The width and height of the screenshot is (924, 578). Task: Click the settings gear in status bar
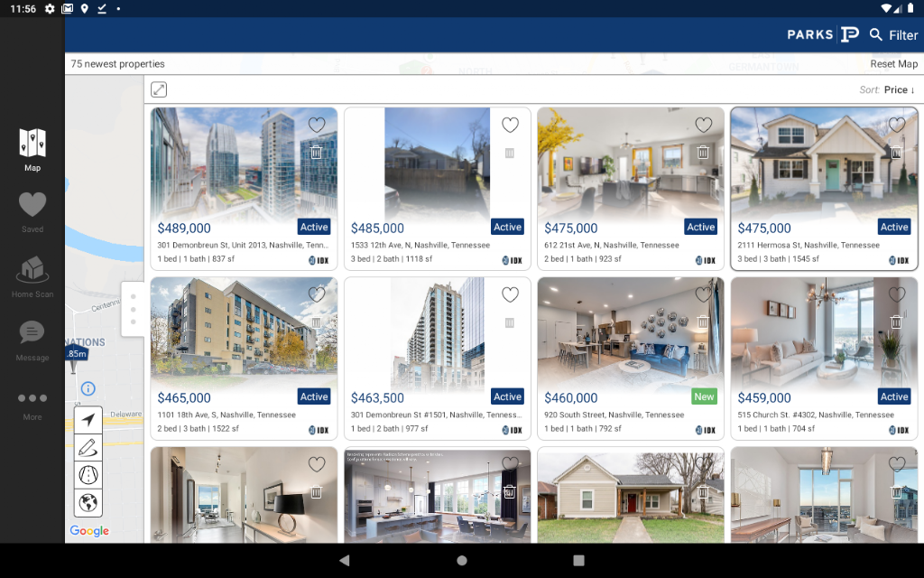(x=51, y=9)
